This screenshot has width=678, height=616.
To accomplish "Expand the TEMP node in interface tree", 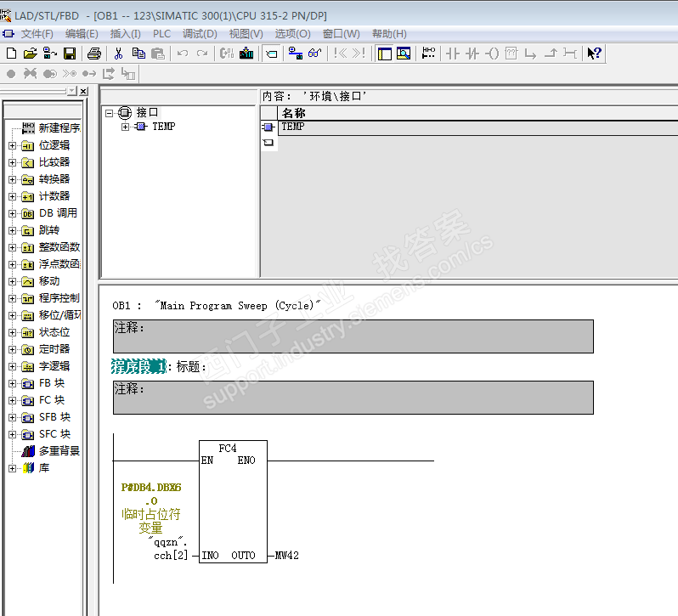I will (x=125, y=127).
